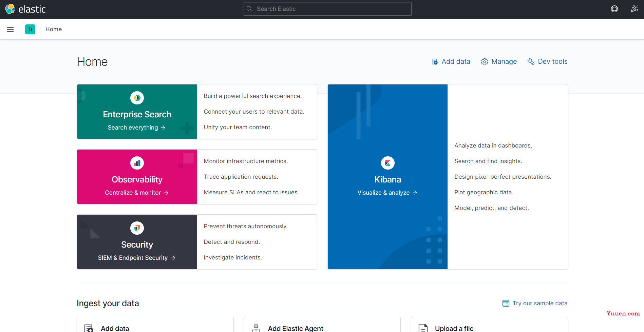Click the Observability bar-chart logo icon
644x332 pixels.
pyautogui.click(x=137, y=163)
